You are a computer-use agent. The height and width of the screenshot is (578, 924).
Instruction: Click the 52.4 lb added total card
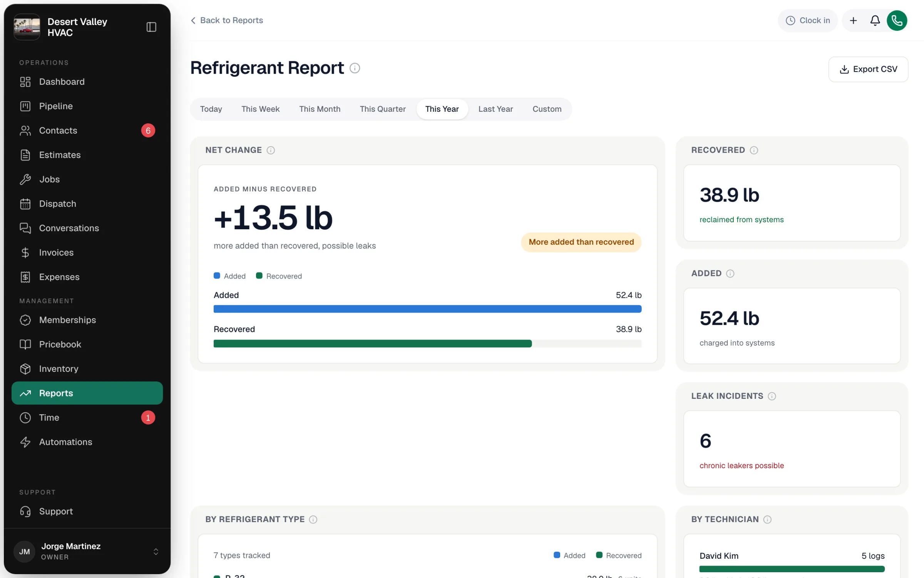click(x=792, y=326)
